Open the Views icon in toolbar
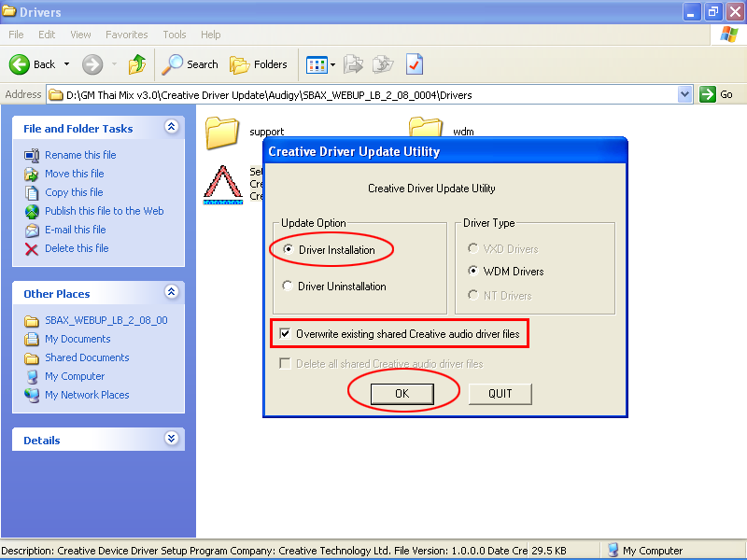The height and width of the screenshot is (560, 747). [x=317, y=64]
